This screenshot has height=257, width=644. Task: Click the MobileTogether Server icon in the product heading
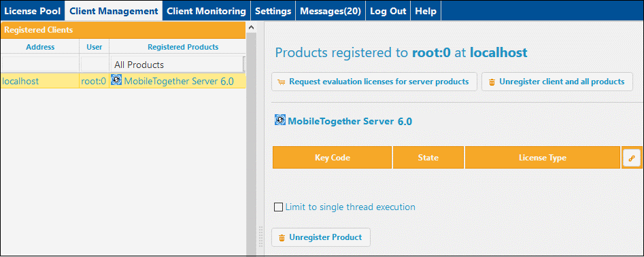pos(279,120)
